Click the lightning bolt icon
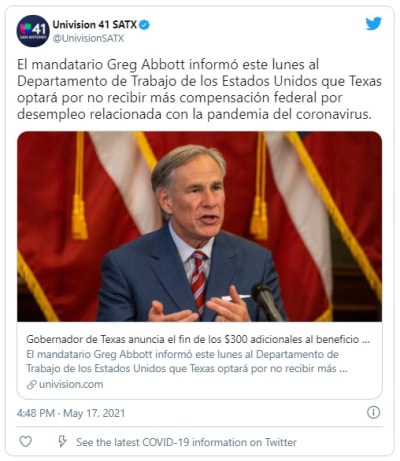400x461 pixels. (62, 441)
